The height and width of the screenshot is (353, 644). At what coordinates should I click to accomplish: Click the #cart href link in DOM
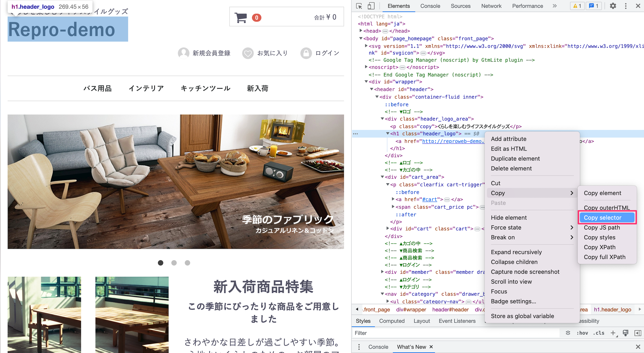pos(429,199)
